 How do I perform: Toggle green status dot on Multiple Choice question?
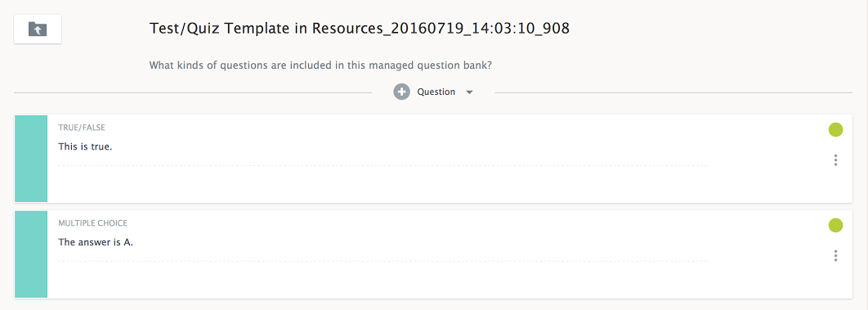(x=835, y=225)
